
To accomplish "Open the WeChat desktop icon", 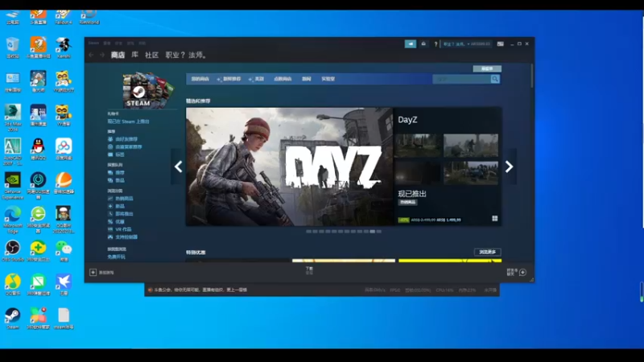I will [64, 250].
